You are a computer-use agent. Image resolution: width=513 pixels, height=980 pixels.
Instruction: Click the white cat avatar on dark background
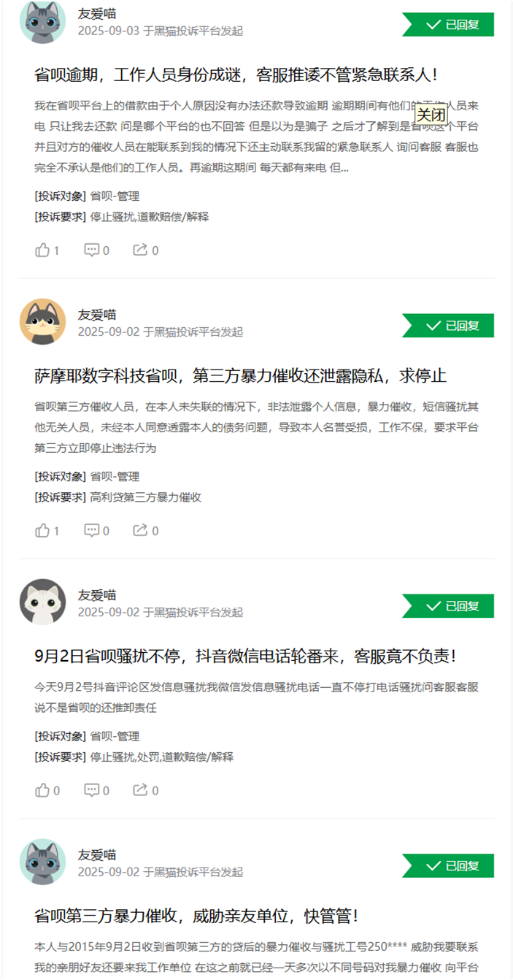pyautogui.click(x=42, y=602)
